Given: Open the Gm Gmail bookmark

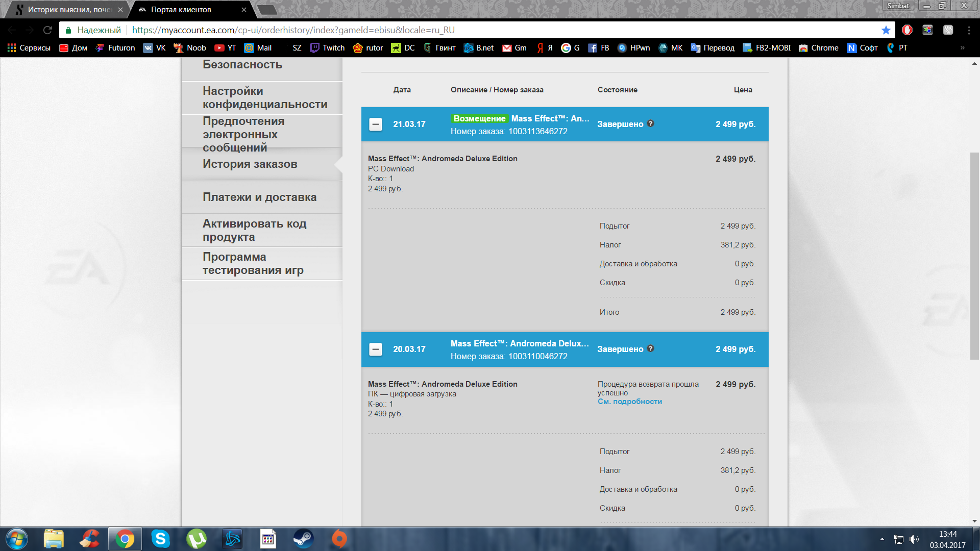Looking at the screenshot, I should click(514, 48).
